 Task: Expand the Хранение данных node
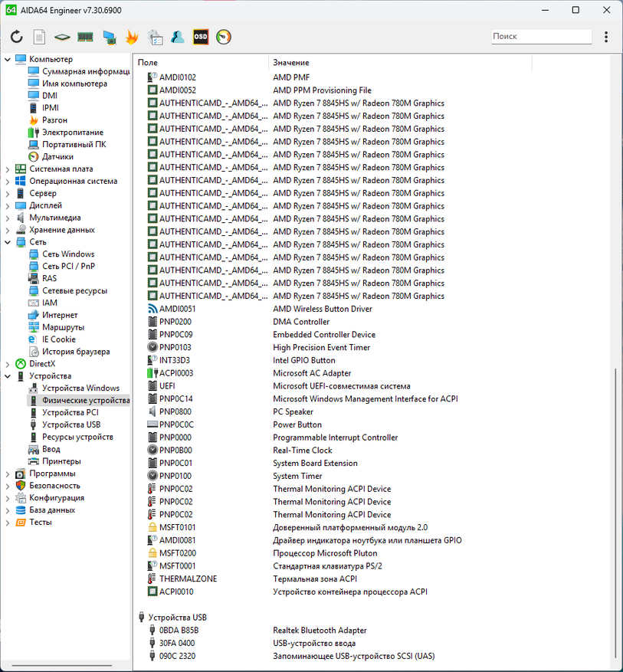(8, 230)
